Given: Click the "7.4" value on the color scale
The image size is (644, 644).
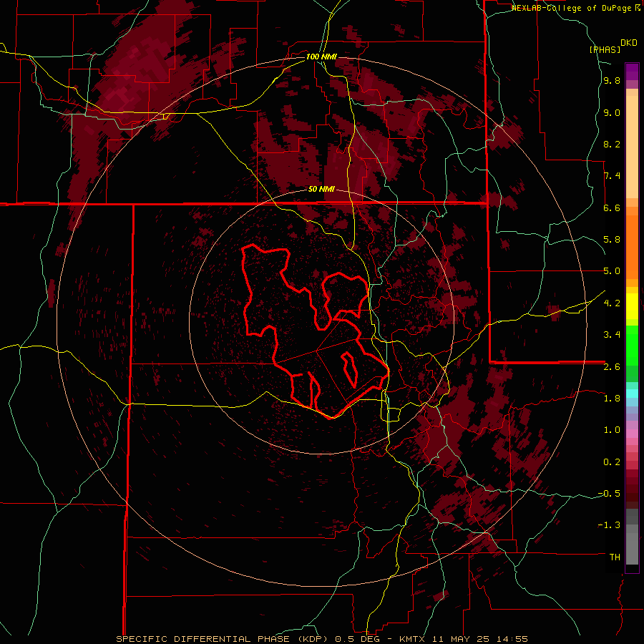Looking at the screenshot, I should 612,176.
